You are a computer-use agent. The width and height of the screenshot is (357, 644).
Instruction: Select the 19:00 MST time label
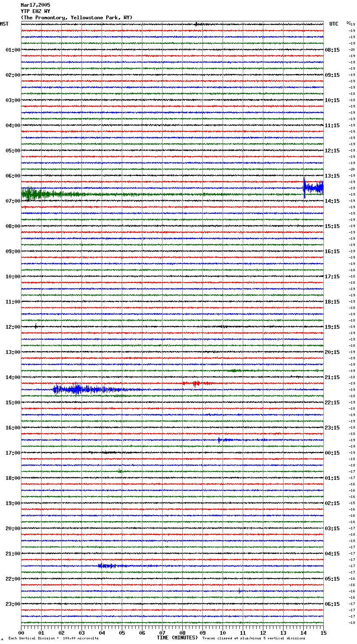click(x=13, y=503)
